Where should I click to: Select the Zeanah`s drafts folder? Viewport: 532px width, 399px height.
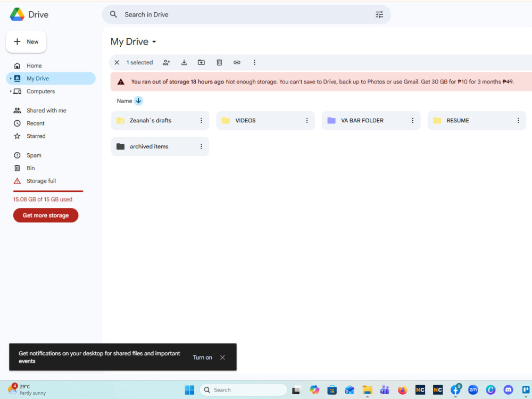pyautogui.click(x=160, y=120)
